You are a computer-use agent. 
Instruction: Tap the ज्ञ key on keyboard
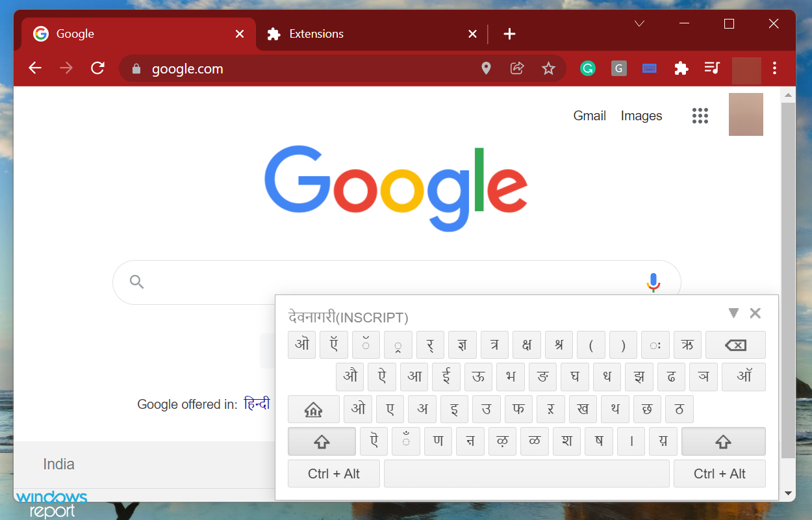tap(463, 345)
